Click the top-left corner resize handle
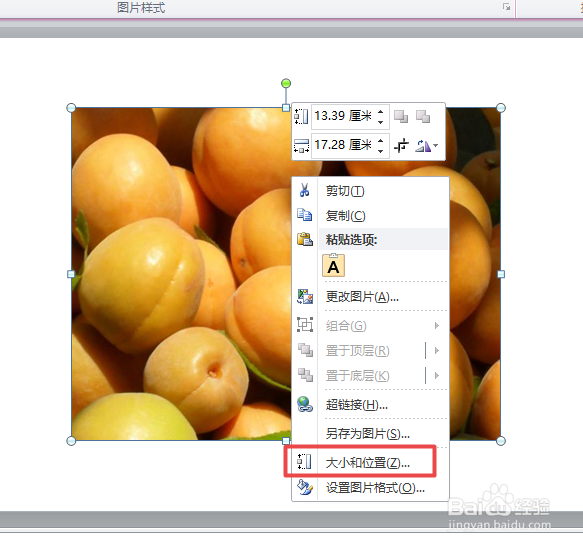 [x=71, y=108]
